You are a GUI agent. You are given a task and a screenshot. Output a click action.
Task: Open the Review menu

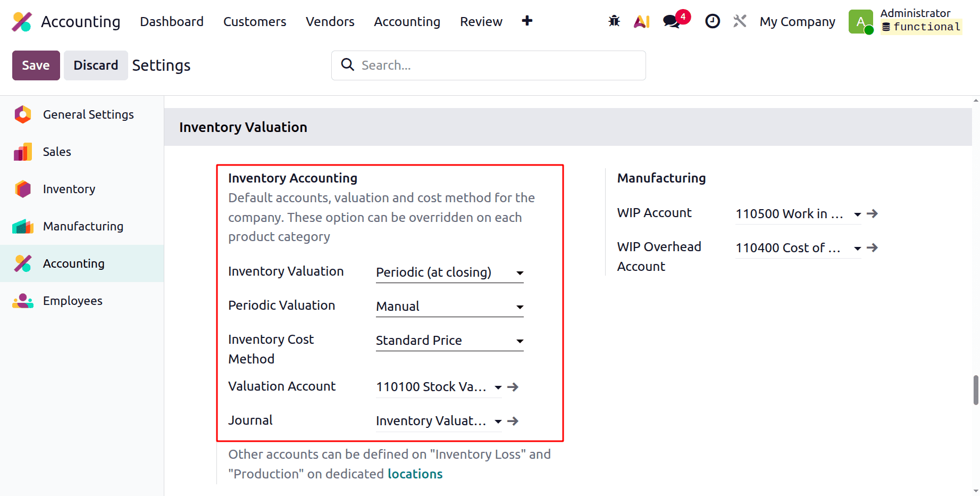(x=481, y=21)
